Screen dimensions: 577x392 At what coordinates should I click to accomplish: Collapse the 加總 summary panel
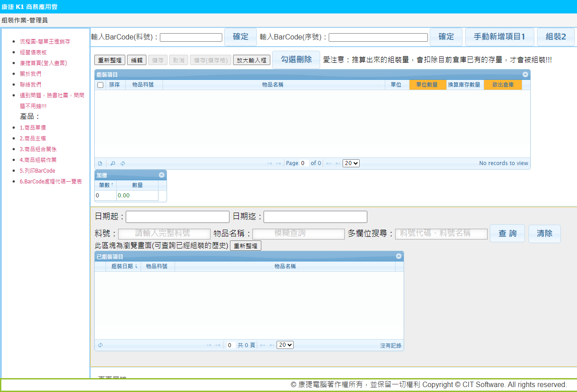[x=162, y=175]
